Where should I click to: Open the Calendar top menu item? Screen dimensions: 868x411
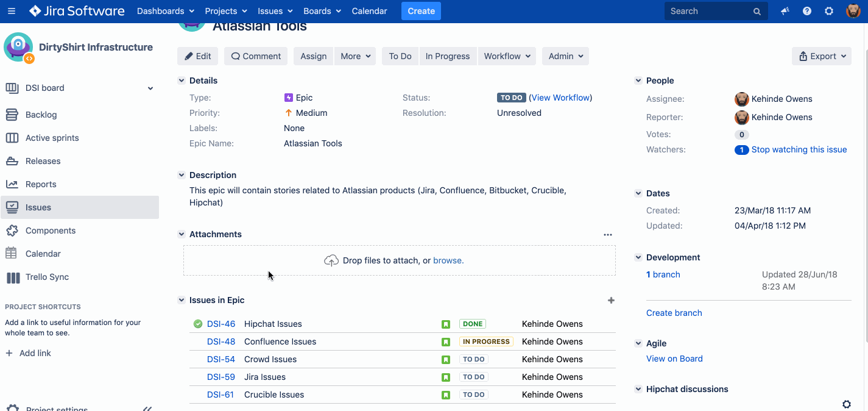[x=369, y=11]
